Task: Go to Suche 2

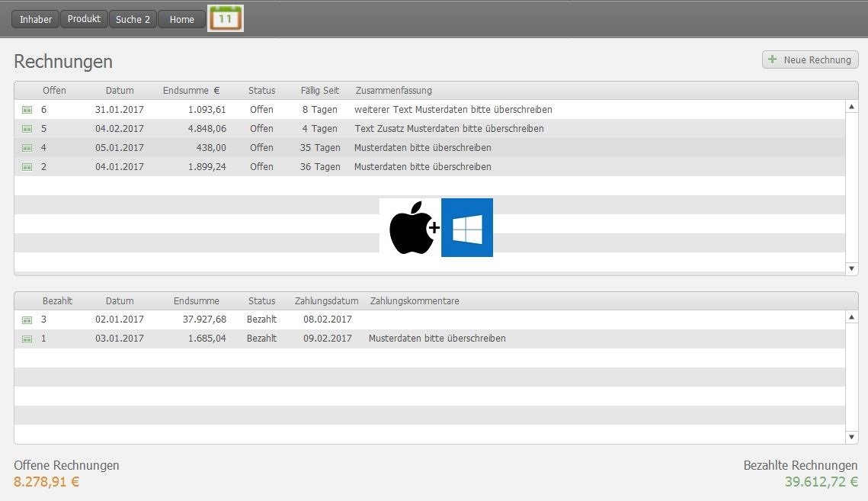Action: tap(133, 19)
